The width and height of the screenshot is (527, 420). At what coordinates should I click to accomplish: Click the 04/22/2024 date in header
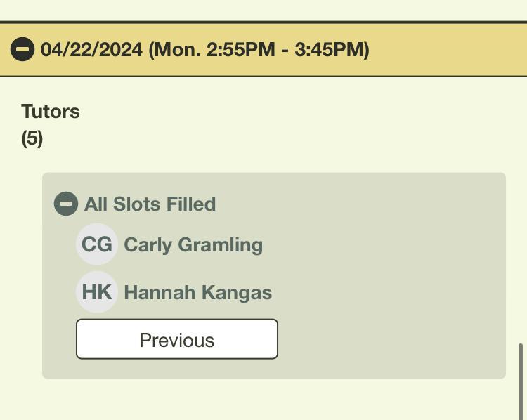click(91, 50)
